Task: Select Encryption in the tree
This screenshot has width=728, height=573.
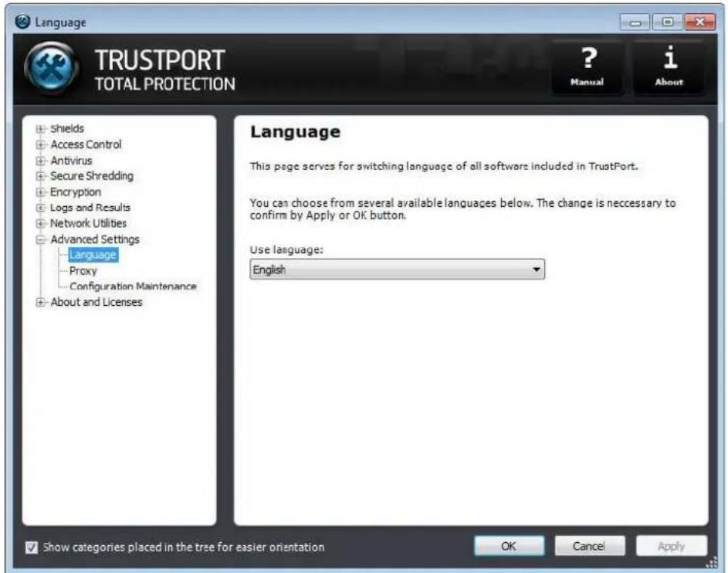Action: 75,192
